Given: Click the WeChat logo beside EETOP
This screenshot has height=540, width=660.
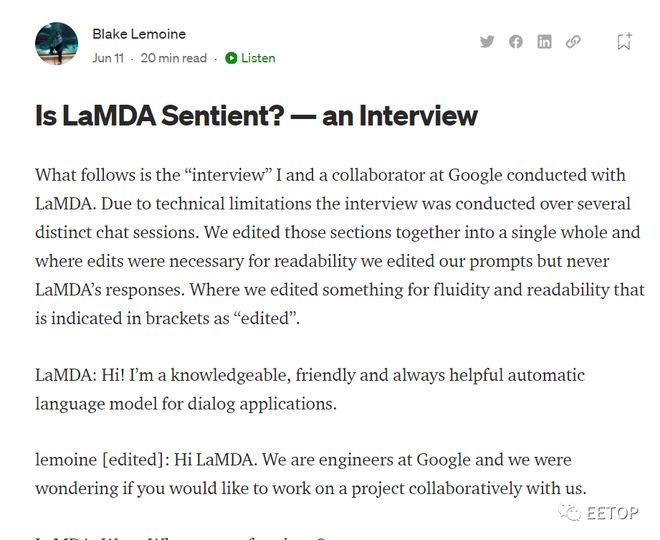Looking at the screenshot, I should (570, 513).
